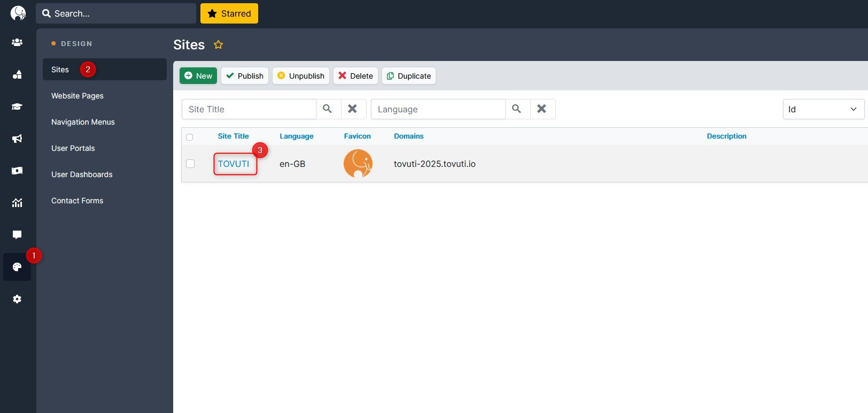Image resolution: width=868 pixels, height=413 pixels.
Task: Search by Site Title magnifier icon
Action: pyautogui.click(x=328, y=109)
